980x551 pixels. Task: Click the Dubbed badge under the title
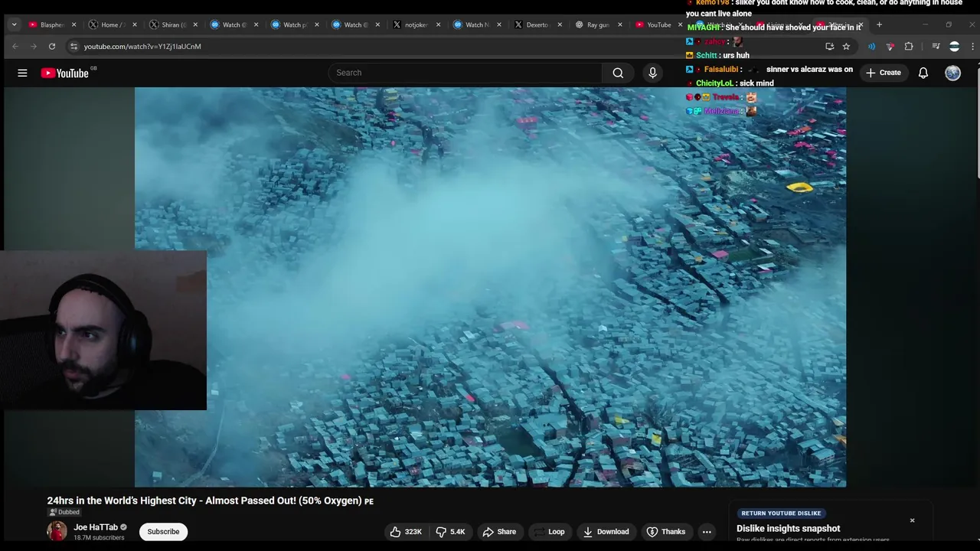pyautogui.click(x=64, y=512)
